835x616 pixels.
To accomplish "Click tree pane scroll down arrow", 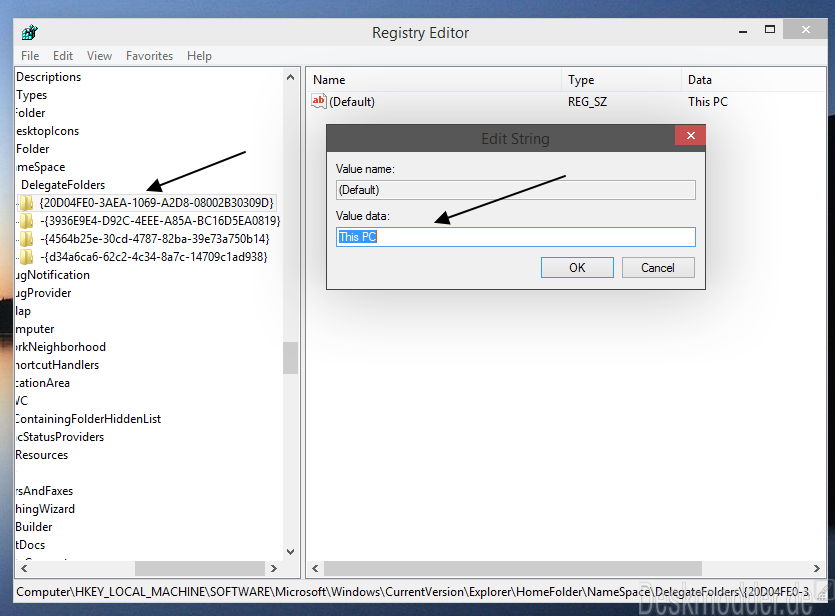I will 290,552.
